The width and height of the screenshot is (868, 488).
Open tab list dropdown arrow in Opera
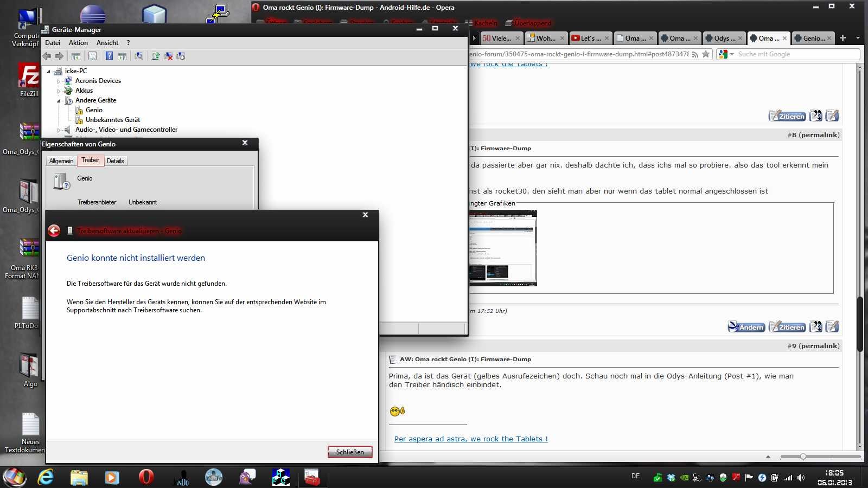click(858, 38)
